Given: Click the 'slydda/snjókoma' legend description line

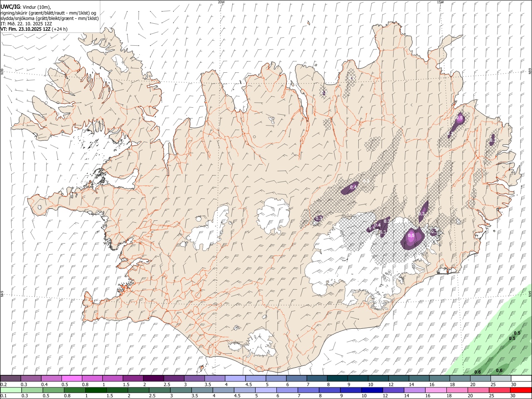Looking at the screenshot, I should pos(50,18).
